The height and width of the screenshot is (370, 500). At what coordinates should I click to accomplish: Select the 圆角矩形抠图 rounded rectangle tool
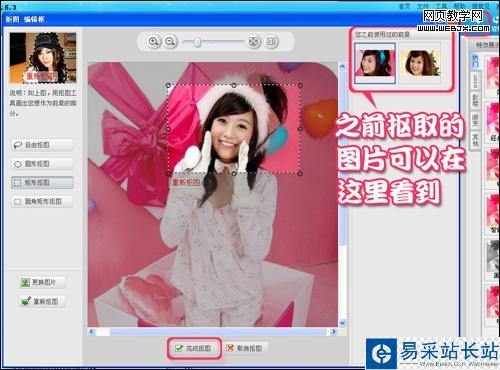pyautogui.click(x=42, y=201)
